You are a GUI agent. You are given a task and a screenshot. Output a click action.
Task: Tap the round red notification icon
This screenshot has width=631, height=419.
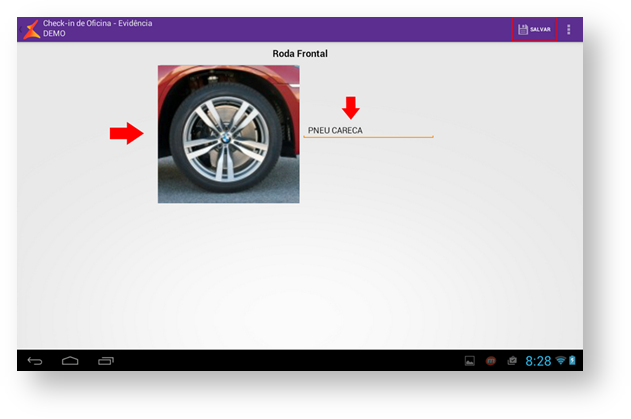491,361
